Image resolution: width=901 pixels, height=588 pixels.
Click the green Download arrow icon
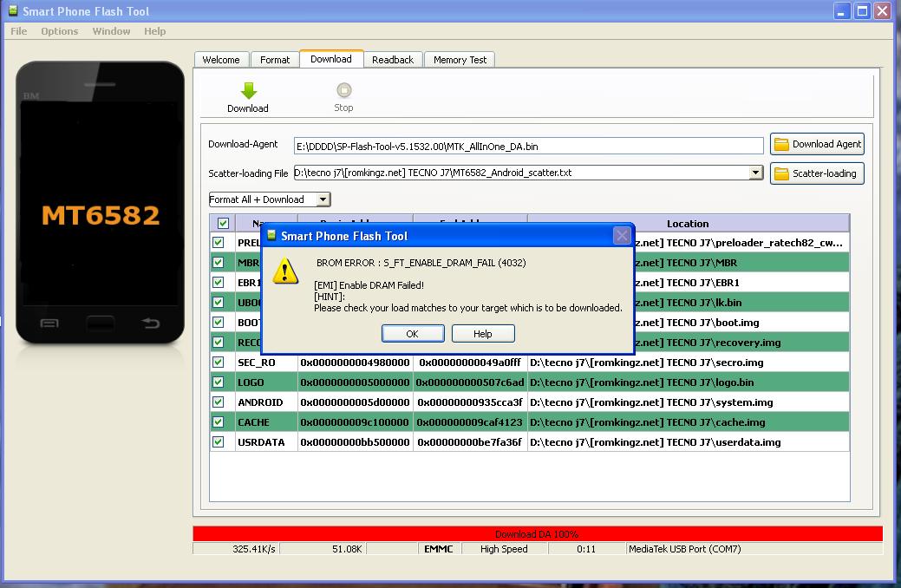pyautogui.click(x=248, y=90)
